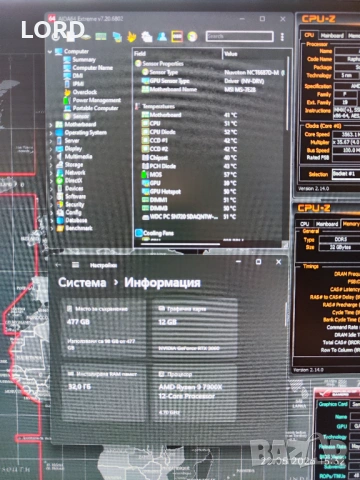Viewport: 360px width, 480px height.
Task: Expand the Storage tree node
Action: point(51,165)
